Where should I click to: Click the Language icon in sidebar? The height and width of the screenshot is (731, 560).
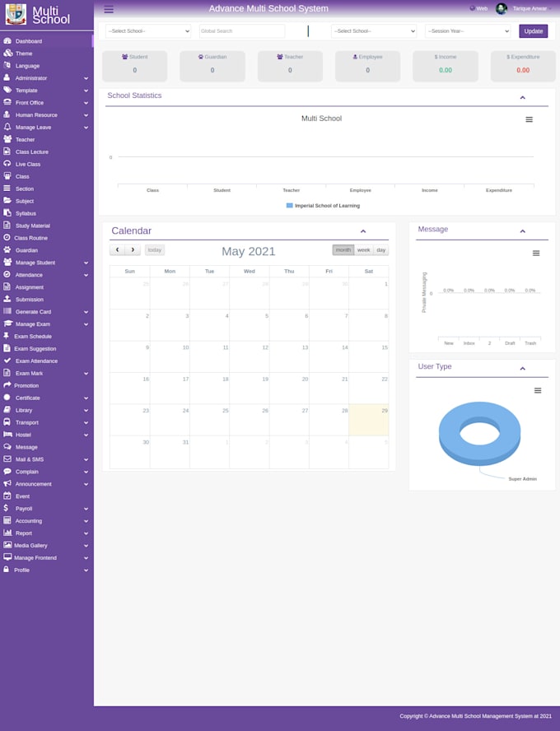pyautogui.click(x=7, y=66)
